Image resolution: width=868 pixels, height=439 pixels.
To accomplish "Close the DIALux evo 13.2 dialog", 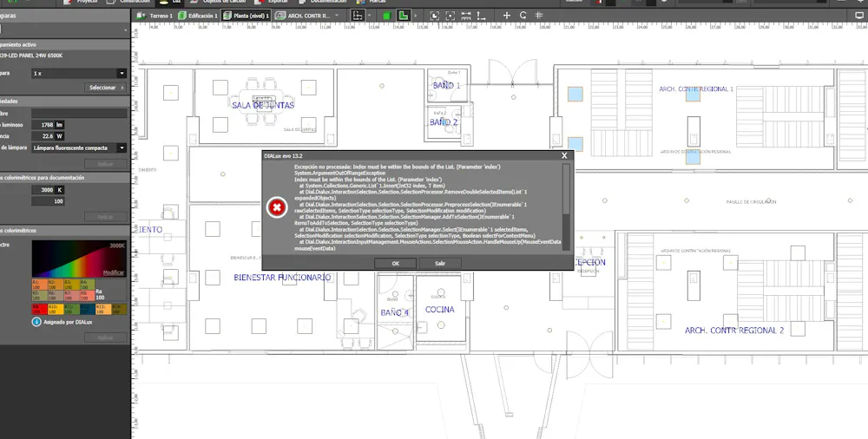I will (x=564, y=156).
